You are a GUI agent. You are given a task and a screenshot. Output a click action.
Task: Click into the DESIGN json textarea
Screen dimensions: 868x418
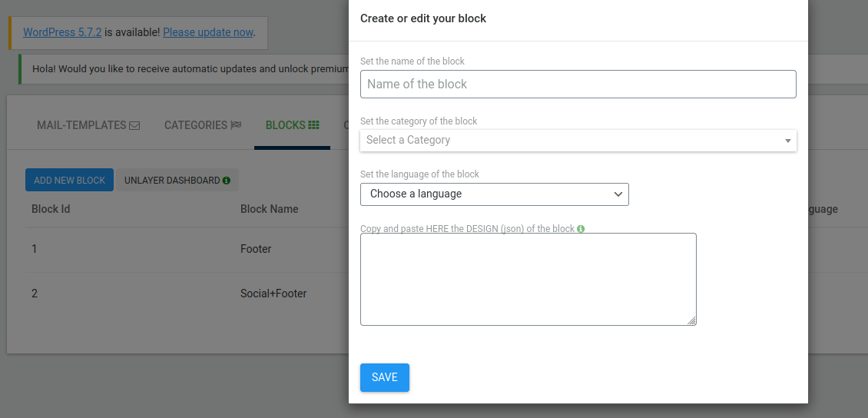pyautogui.click(x=528, y=279)
